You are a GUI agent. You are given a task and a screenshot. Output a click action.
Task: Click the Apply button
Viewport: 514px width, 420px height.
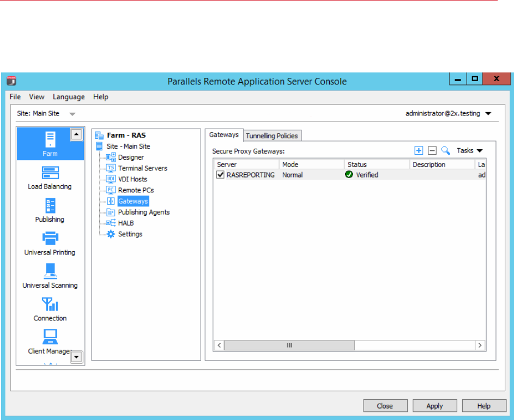pos(434,406)
